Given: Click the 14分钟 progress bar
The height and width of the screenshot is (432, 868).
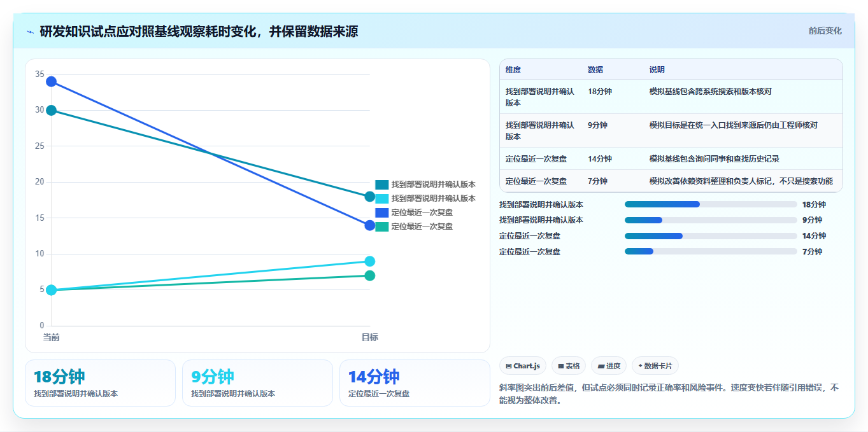Looking at the screenshot, I should [711, 236].
